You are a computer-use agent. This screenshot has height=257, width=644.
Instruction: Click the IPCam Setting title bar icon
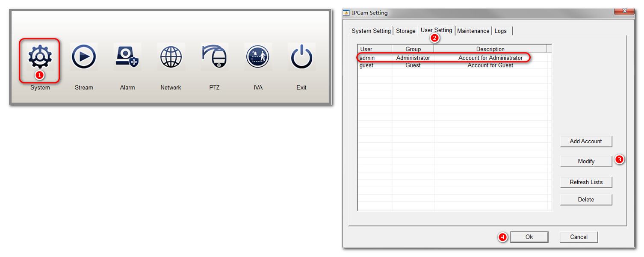click(x=347, y=13)
